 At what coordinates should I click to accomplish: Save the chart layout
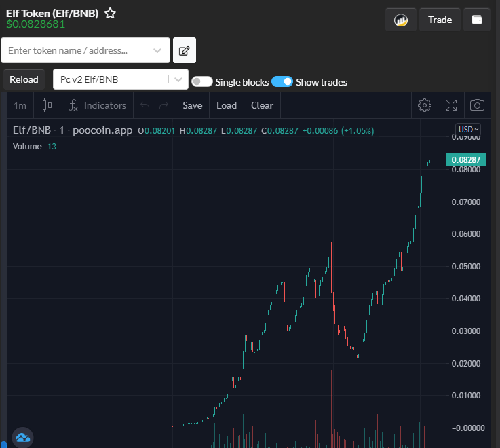pyautogui.click(x=192, y=105)
